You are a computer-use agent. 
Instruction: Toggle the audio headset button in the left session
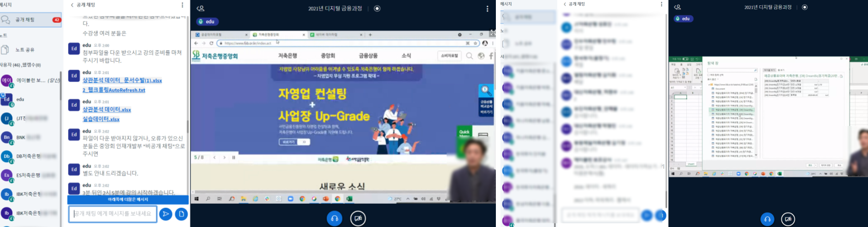pyautogui.click(x=334, y=218)
